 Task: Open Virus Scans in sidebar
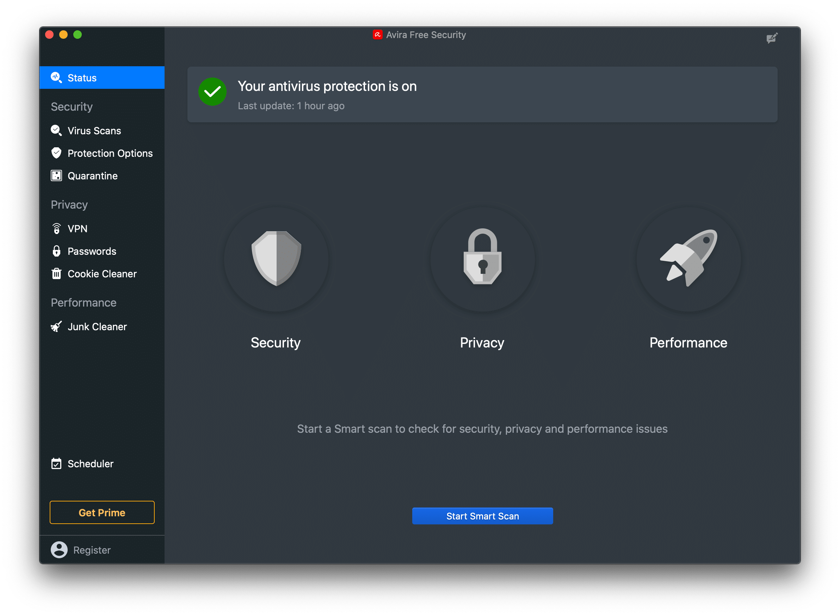(94, 131)
